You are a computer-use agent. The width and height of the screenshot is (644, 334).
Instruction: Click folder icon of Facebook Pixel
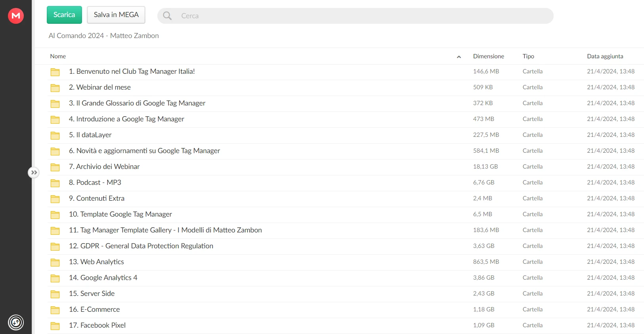point(55,326)
